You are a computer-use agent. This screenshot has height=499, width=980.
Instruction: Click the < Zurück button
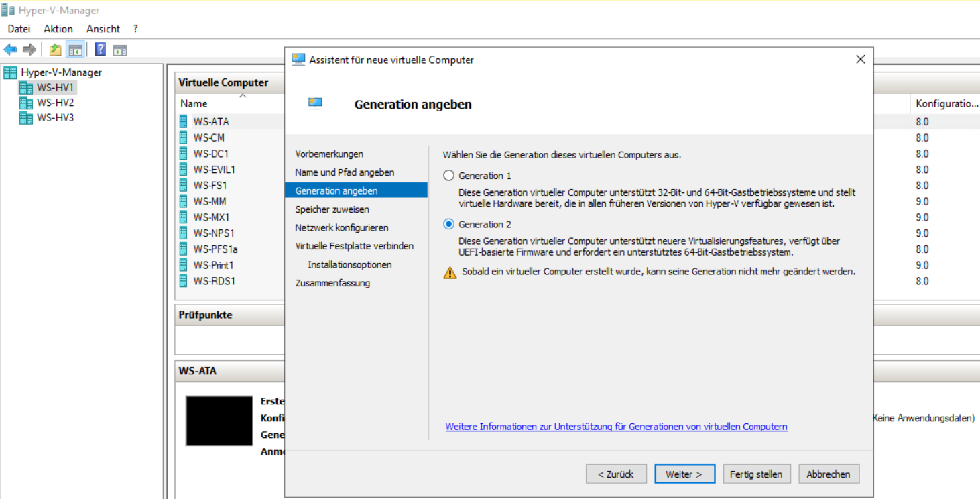616,474
